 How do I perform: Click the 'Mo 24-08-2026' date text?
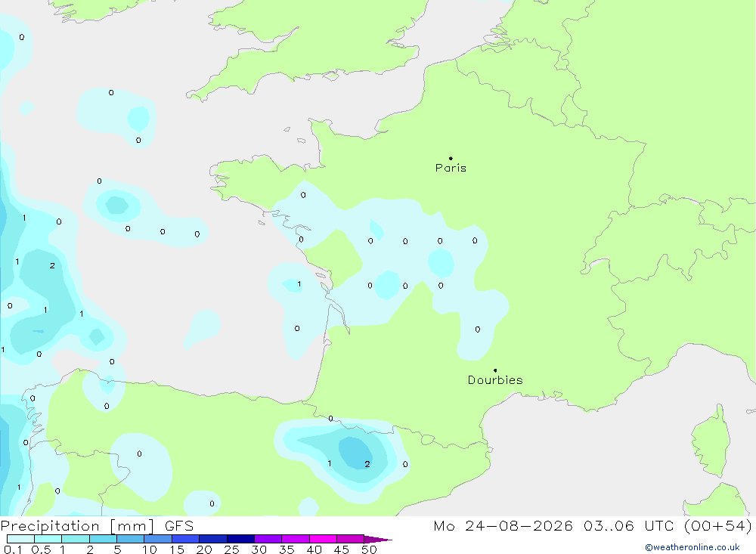point(503,525)
